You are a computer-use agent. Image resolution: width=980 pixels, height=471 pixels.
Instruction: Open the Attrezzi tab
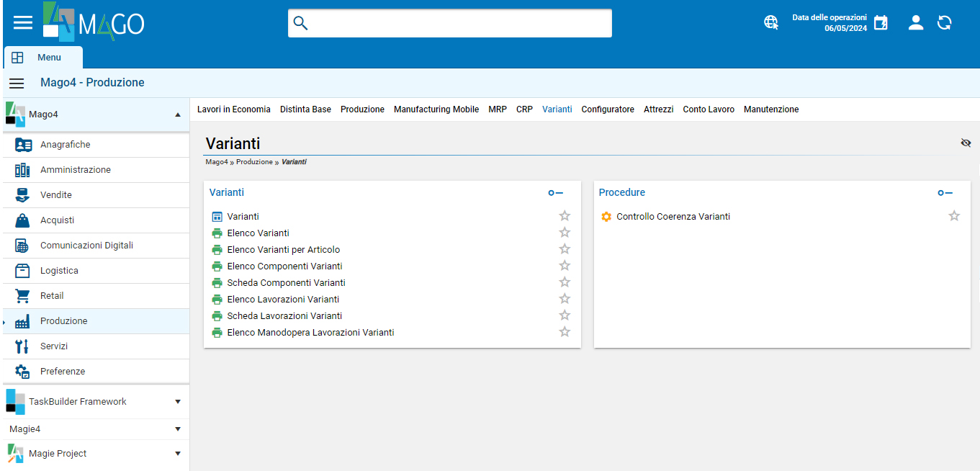coord(659,109)
